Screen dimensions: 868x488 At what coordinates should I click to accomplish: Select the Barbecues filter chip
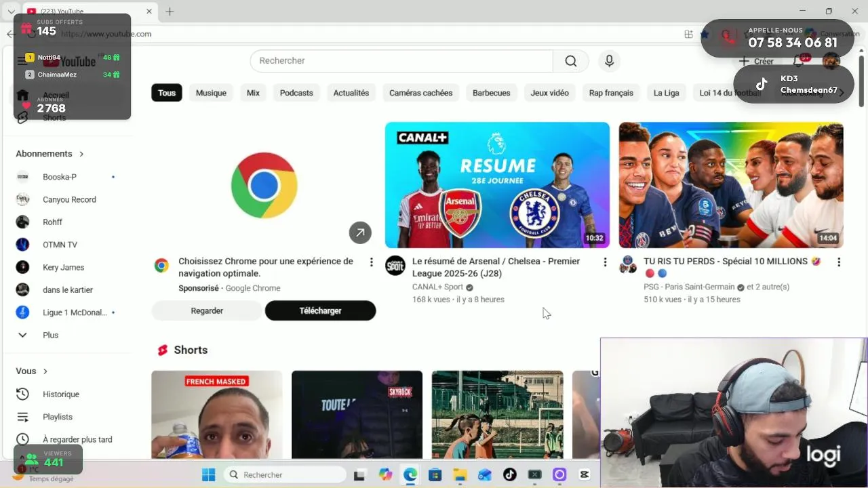tap(492, 93)
